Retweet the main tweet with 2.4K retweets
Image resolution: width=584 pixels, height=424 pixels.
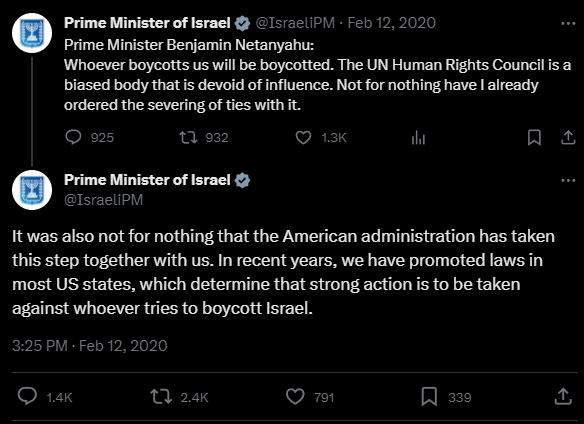(161, 397)
